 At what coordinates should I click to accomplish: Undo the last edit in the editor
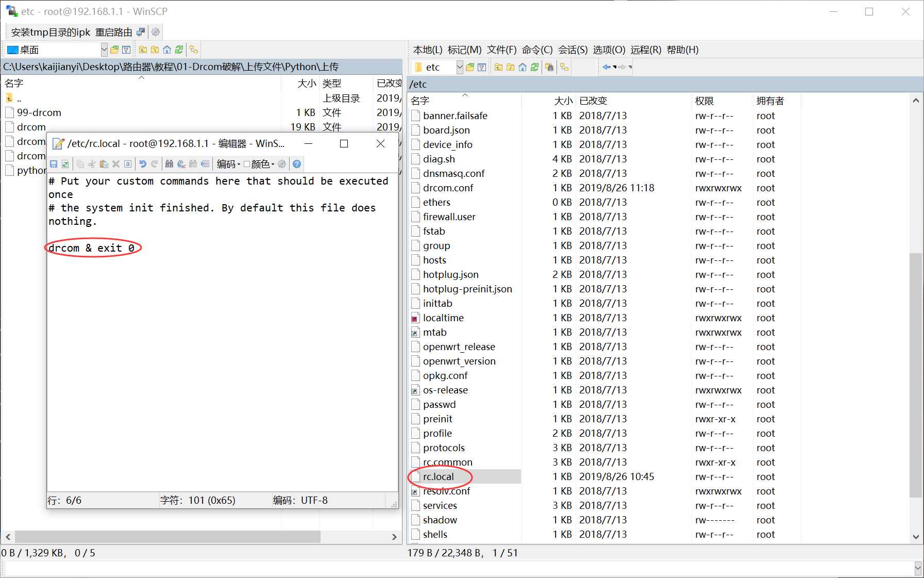pyautogui.click(x=143, y=164)
